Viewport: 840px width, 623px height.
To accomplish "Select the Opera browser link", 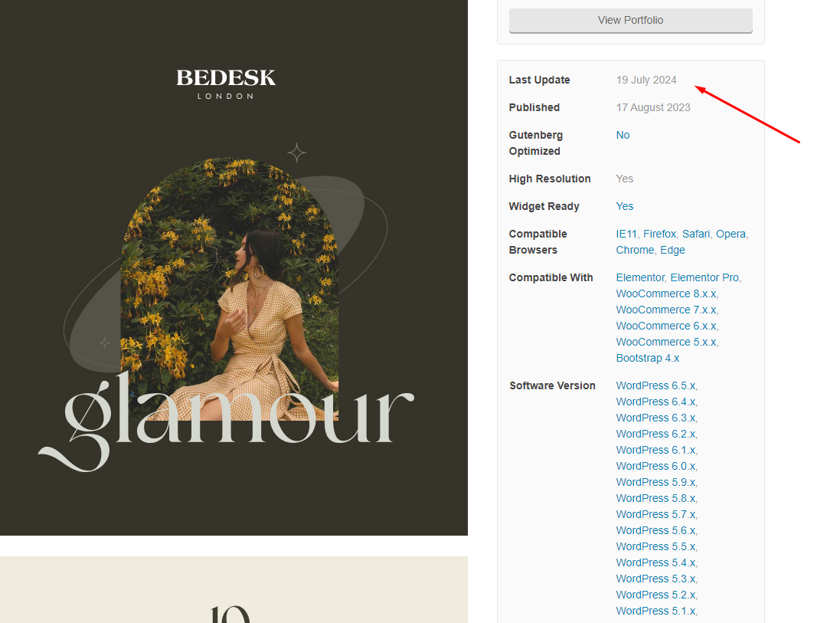I will [x=731, y=234].
